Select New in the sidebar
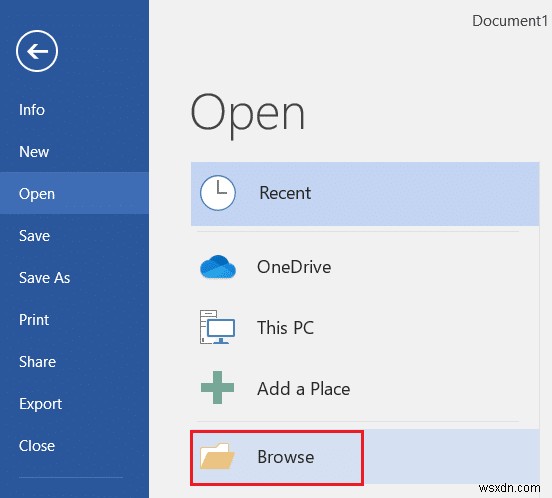Viewport: 552px width, 498px height. coord(74,152)
